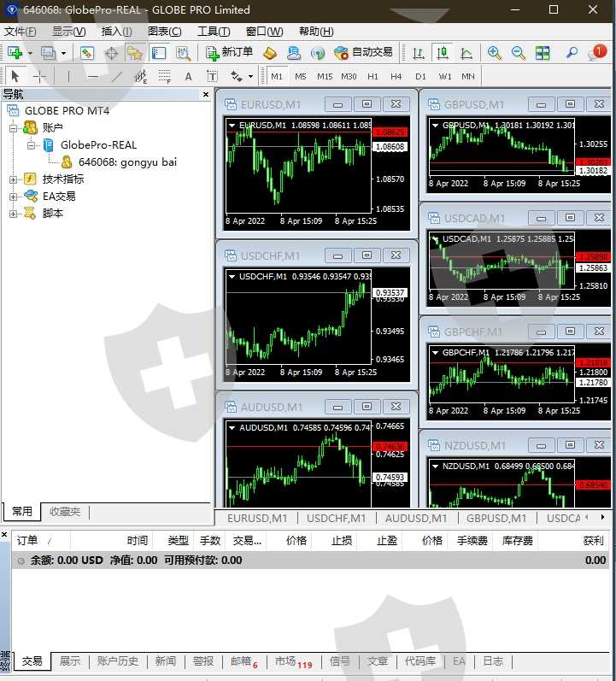Collapse the 账户 tree node

[x=14, y=128]
